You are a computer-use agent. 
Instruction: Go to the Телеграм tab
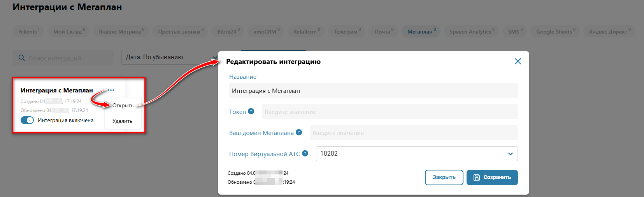click(x=347, y=32)
